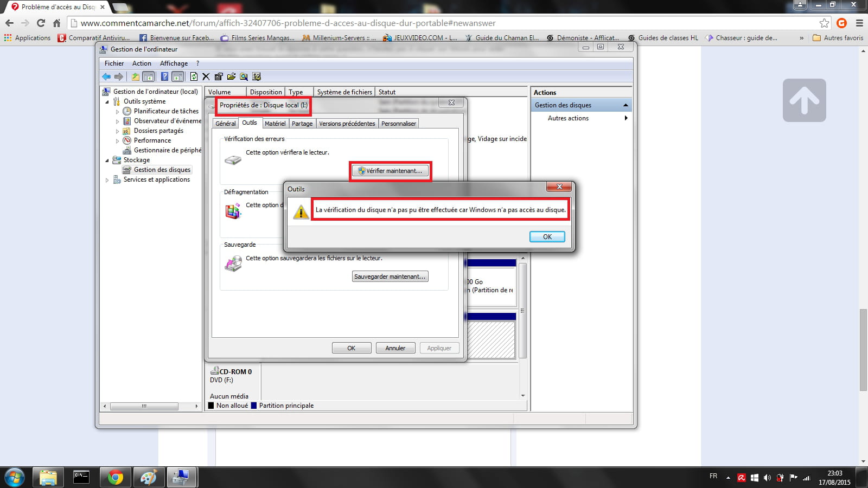Bookmark this page with the star icon
Screen dimensions: 868x488
pyautogui.click(x=825, y=23)
